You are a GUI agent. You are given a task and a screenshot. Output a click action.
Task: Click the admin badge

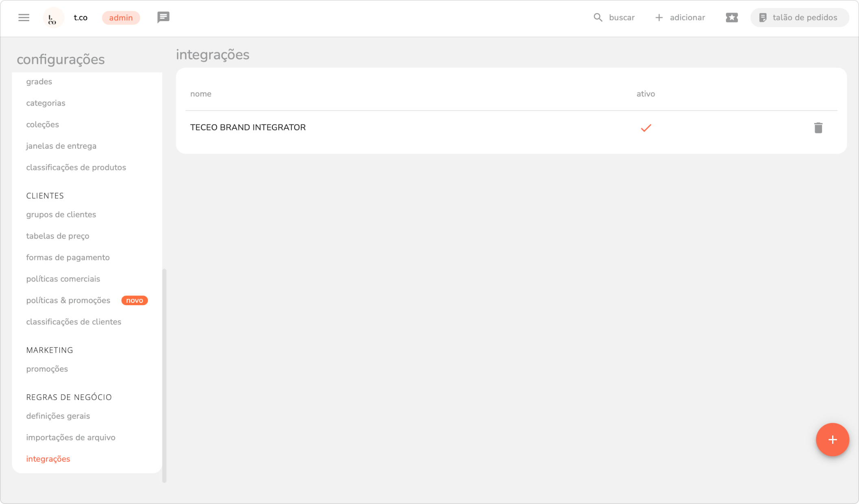(x=121, y=18)
